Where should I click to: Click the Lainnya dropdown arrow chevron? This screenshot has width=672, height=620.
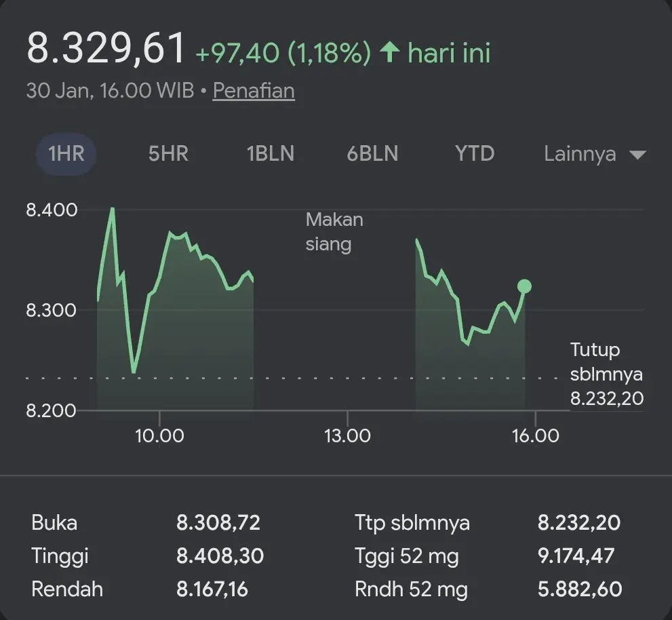(637, 155)
